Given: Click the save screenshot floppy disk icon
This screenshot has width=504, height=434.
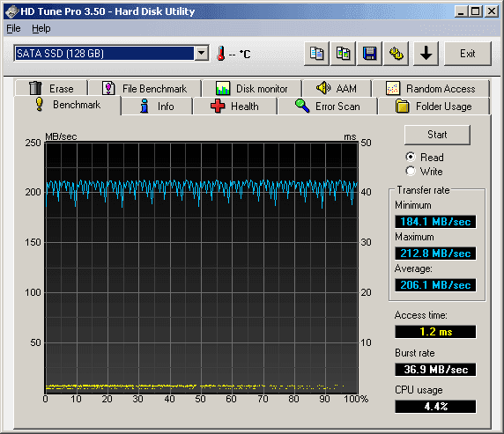Looking at the screenshot, I should click(x=370, y=54).
